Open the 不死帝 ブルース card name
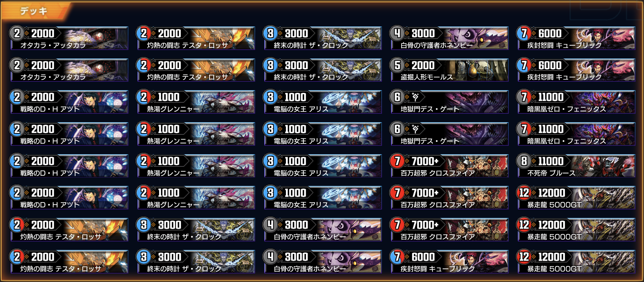The height and width of the screenshot is (282, 644). pos(551,173)
